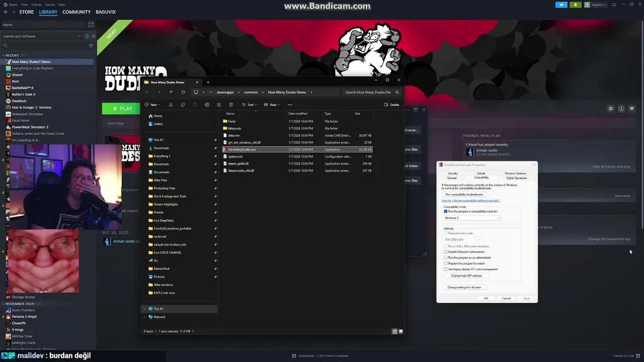The width and height of the screenshot is (644, 362).
Task: Check Register this program for restart
Action: click(446, 263)
